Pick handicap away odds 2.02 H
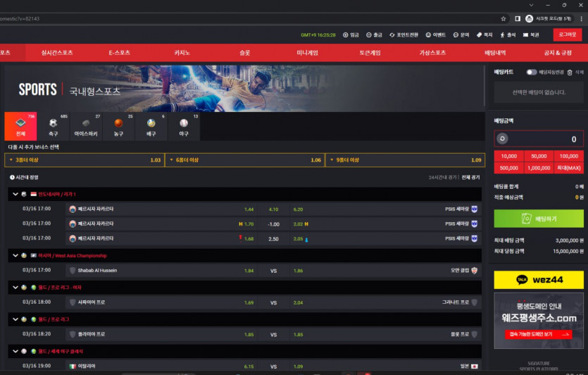Viewport: 588px width, 375px height. tap(301, 224)
